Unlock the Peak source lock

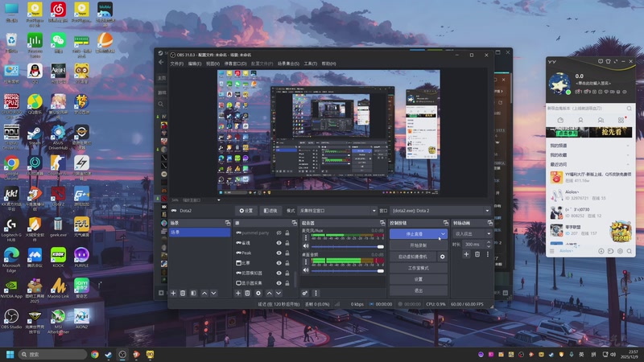(287, 253)
